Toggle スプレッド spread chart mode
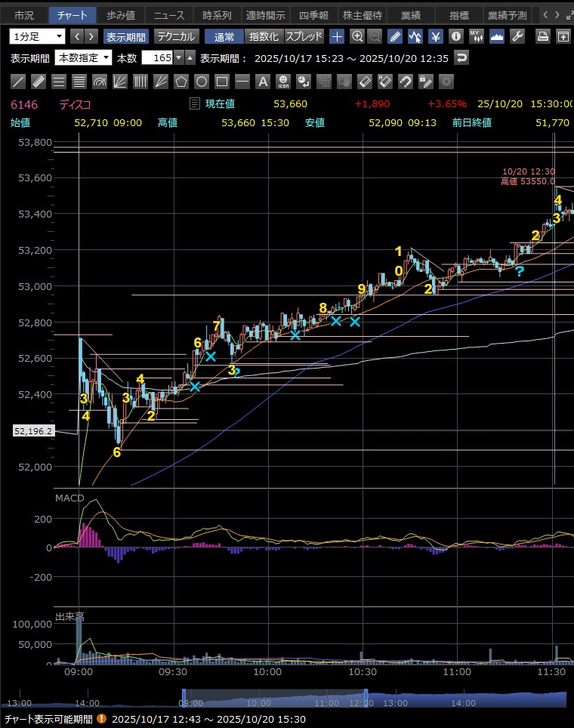574x728 pixels. point(304,36)
